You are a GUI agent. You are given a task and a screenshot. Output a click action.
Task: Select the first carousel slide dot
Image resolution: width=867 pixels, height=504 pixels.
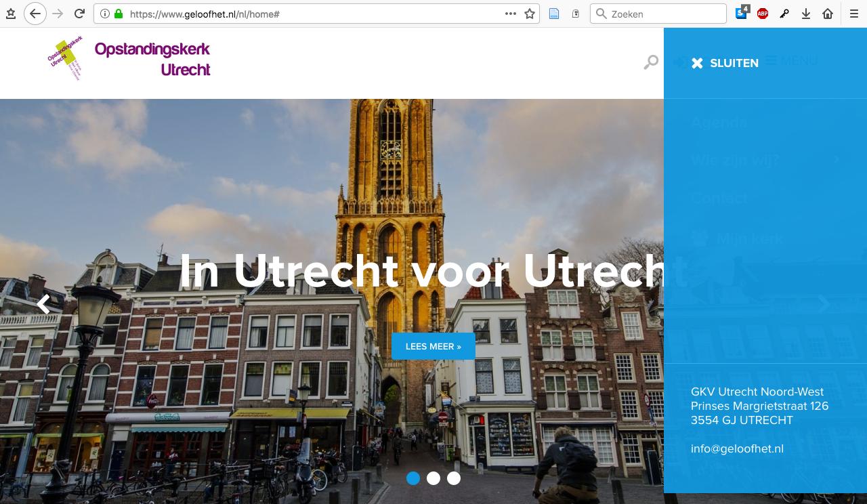[413, 478]
